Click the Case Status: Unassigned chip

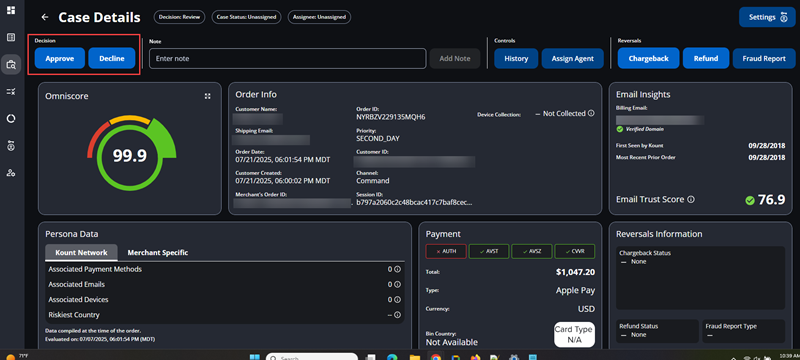coord(246,17)
